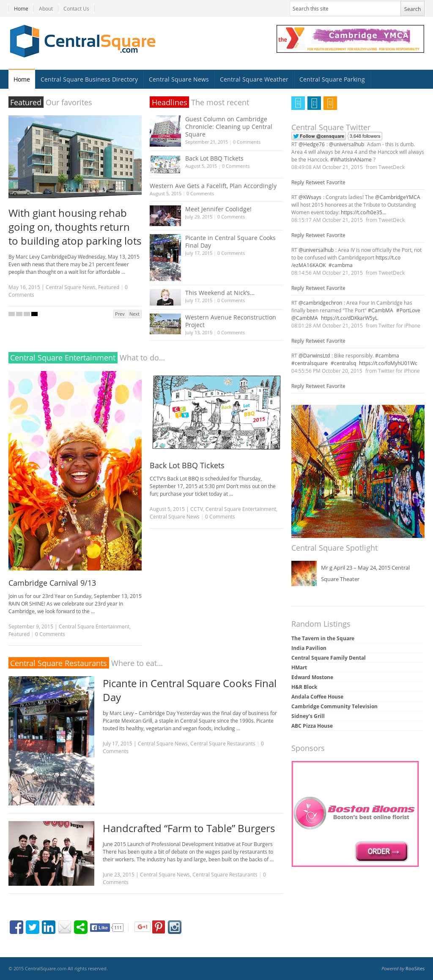
Task: Click the email envelope share icon
Action: click(65, 927)
